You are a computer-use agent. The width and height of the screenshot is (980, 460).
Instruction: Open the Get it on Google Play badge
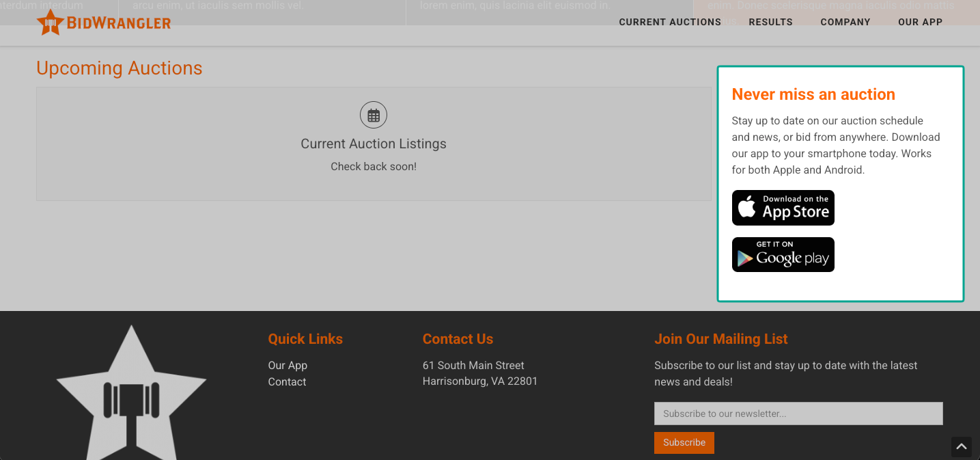pyautogui.click(x=783, y=254)
